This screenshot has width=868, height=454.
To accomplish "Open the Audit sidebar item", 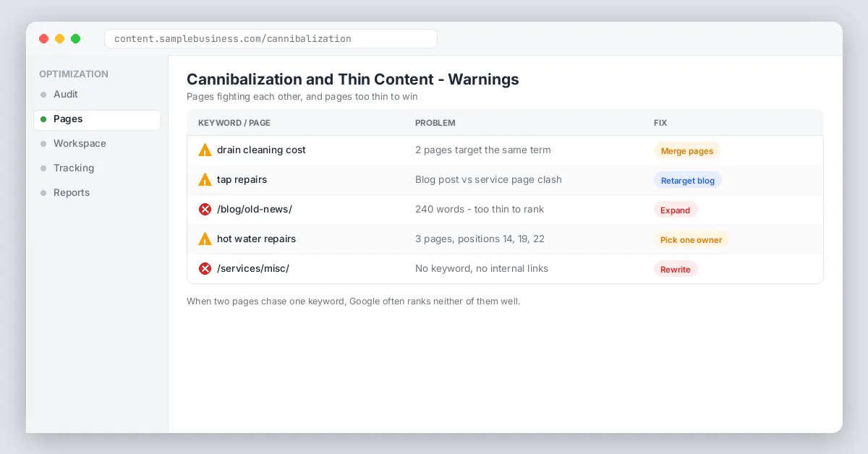I will 97,95.
